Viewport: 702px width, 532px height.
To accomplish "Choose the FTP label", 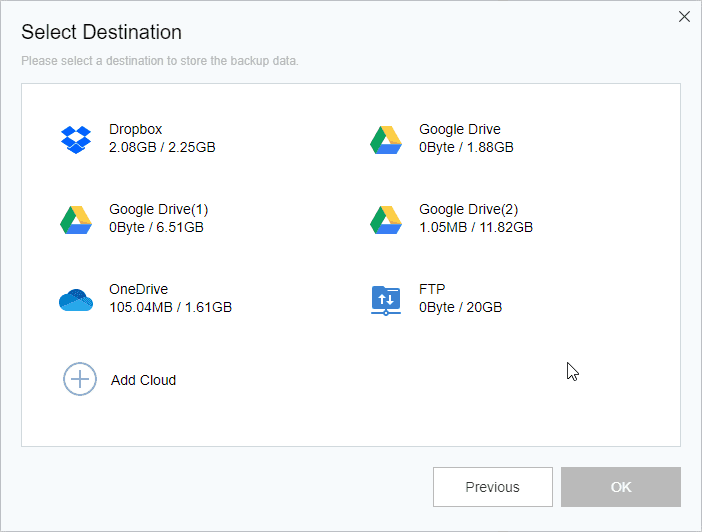I will (432, 289).
